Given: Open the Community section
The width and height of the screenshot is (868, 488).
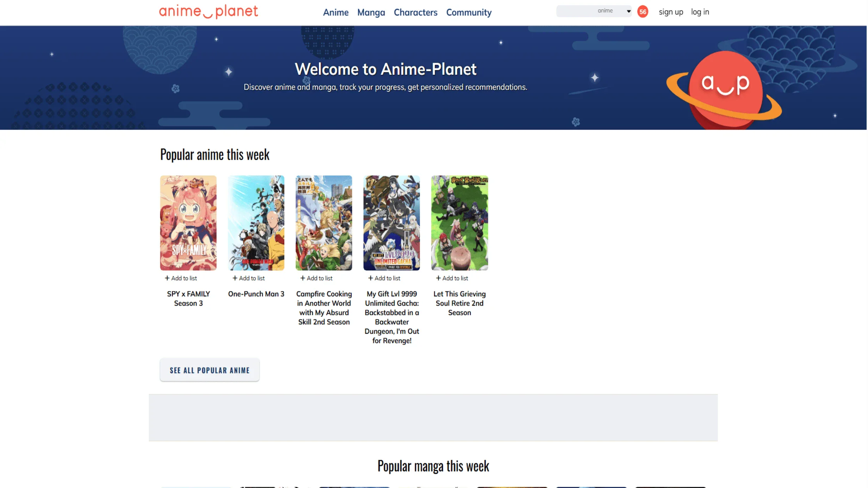Looking at the screenshot, I should (x=469, y=12).
